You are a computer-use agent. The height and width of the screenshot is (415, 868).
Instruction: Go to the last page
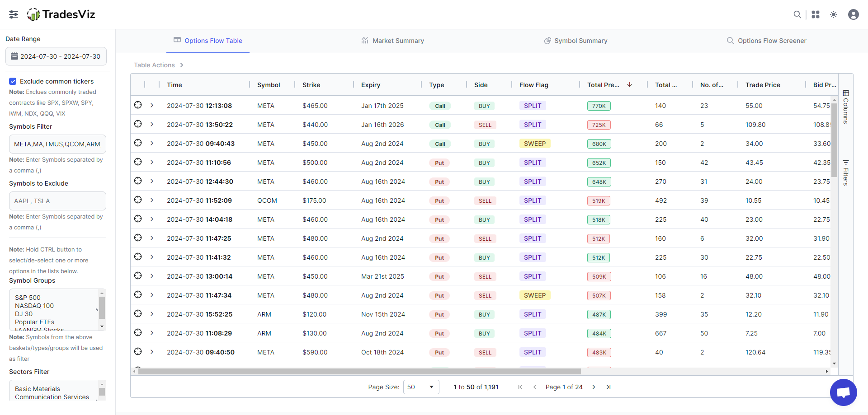[609, 387]
